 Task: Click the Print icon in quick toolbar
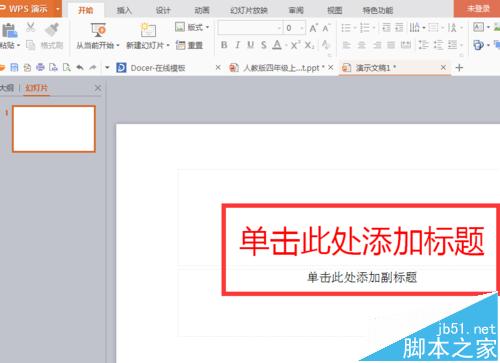[x=40, y=68]
